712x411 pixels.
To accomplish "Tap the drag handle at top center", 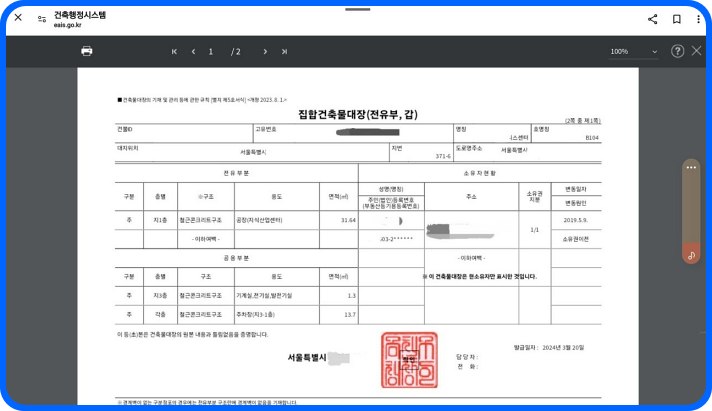I will coord(357,9).
